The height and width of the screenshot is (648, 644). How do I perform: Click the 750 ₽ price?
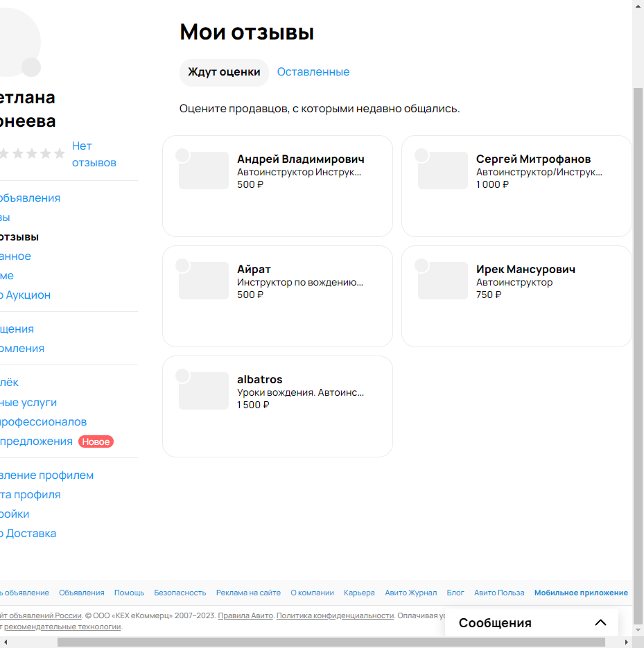pyautogui.click(x=489, y=295)
